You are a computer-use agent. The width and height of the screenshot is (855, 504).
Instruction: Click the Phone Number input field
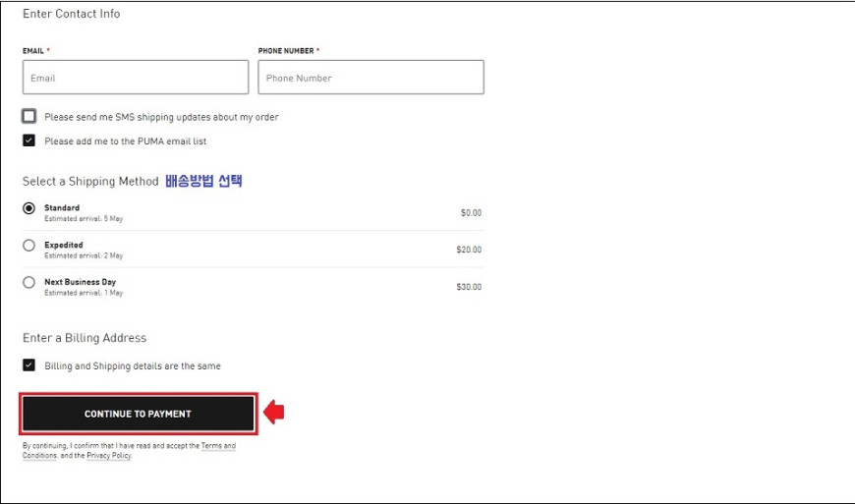click(370, 78)
